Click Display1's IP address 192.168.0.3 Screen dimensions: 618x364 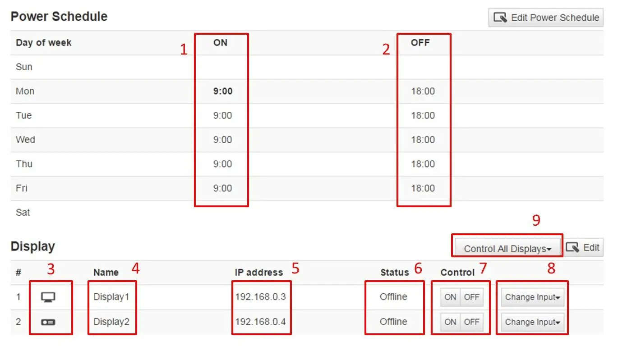[261, 296]
